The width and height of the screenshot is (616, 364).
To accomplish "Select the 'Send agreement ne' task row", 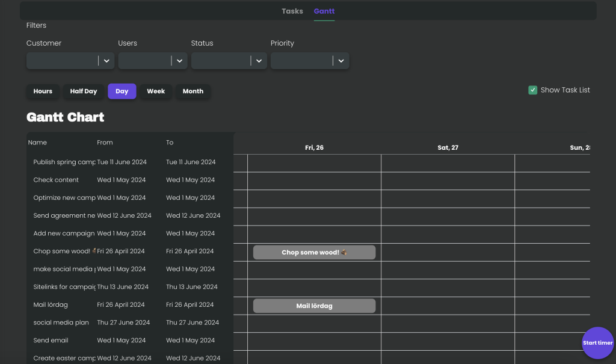I will pos(130,215).
